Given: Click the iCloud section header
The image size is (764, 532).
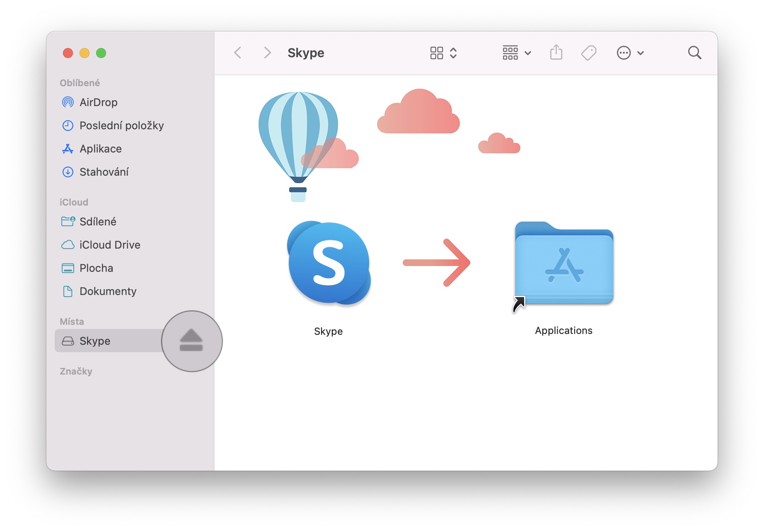Looking at the screenshot, I should point(74,202).
